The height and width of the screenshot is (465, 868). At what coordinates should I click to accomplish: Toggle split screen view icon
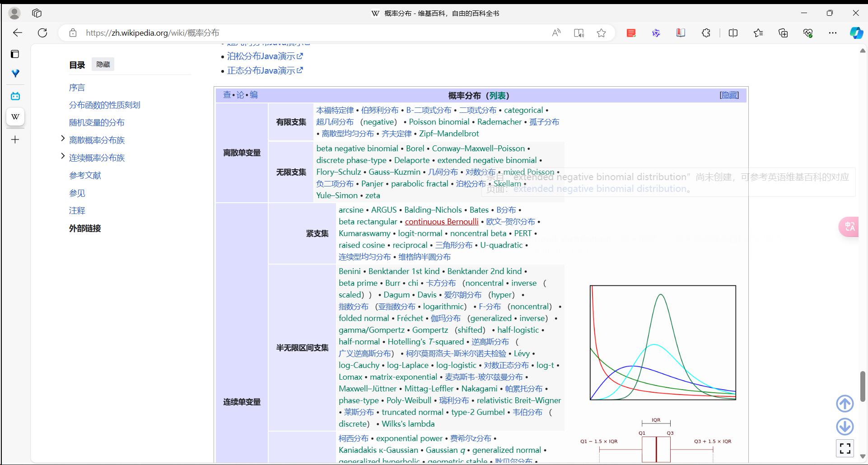pos(733,33)
